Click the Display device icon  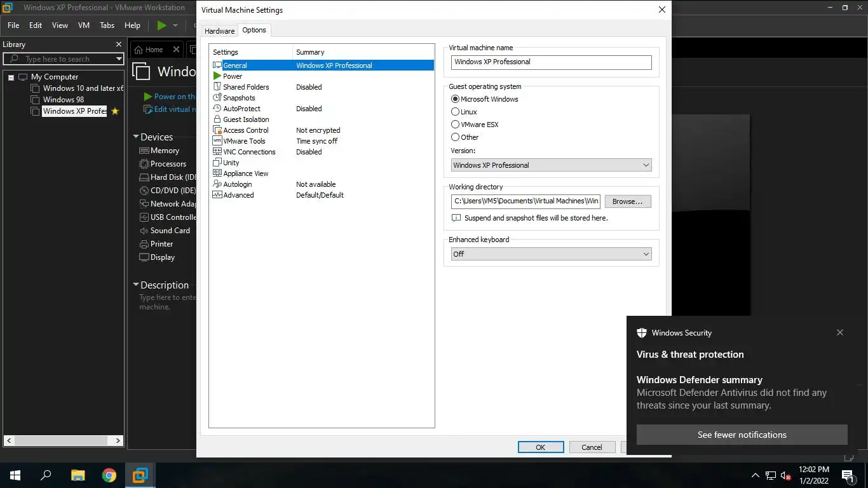pos(144,257)
